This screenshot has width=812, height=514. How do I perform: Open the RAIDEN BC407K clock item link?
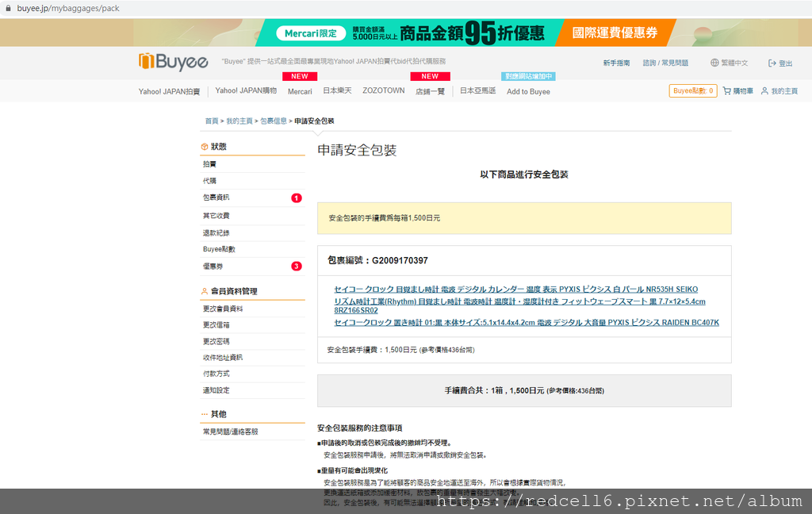pyautogui.click(x=527, y=322)
